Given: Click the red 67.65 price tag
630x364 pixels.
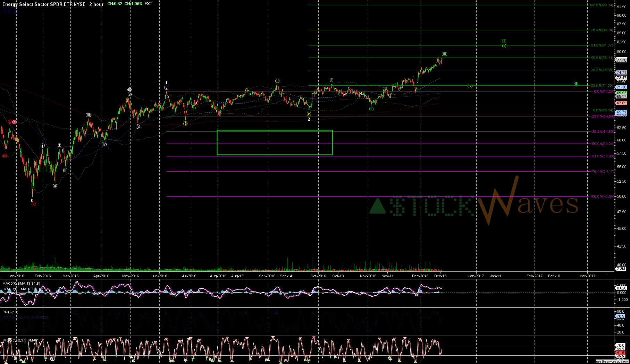Looking at the screenshot, I should (621, 103).
